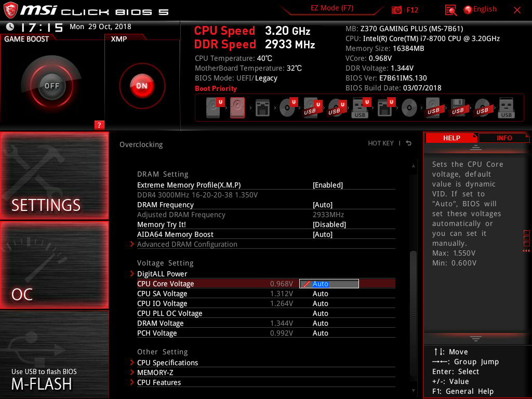Click the settings list scrollbar thumb

[413, 312]
